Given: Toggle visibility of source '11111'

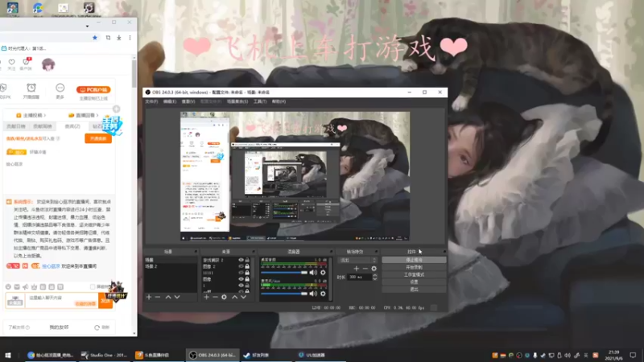Looking at the screenshot, I should pyautogui.click(x=241, y=273).
